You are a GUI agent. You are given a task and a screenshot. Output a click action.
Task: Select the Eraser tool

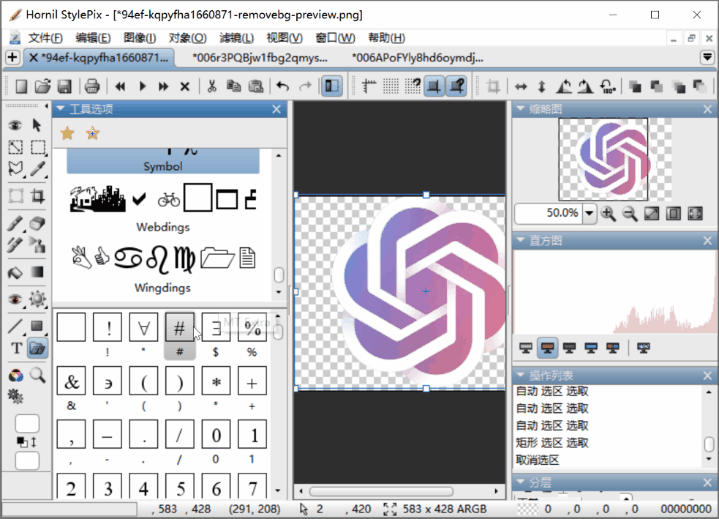[38, 223]
